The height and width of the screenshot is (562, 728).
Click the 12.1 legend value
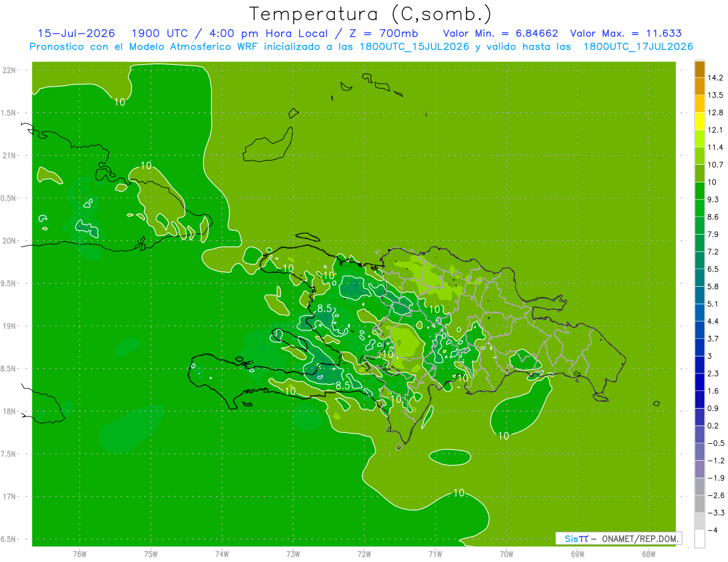715,130
